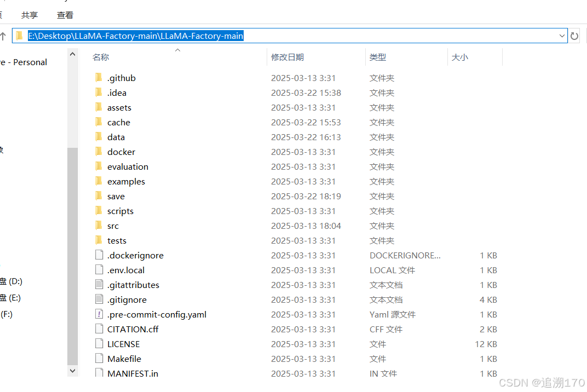
Task: Click the data folder icon
Action: pyautogui.click(x=99, y=137)
